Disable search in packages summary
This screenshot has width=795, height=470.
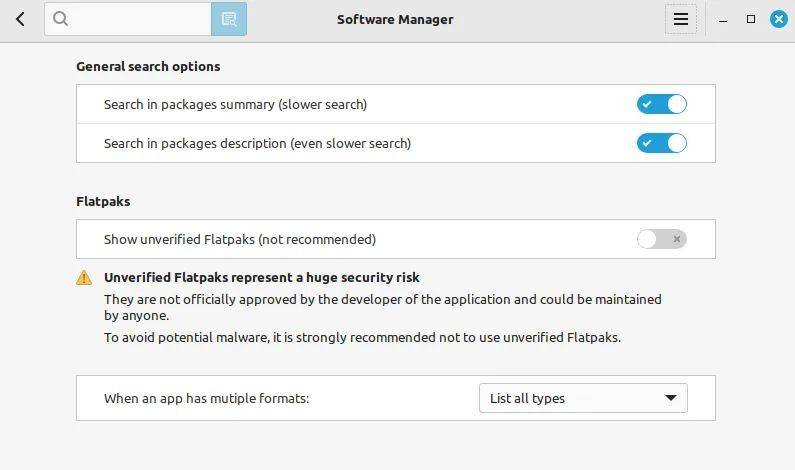(x=661, y=104)
